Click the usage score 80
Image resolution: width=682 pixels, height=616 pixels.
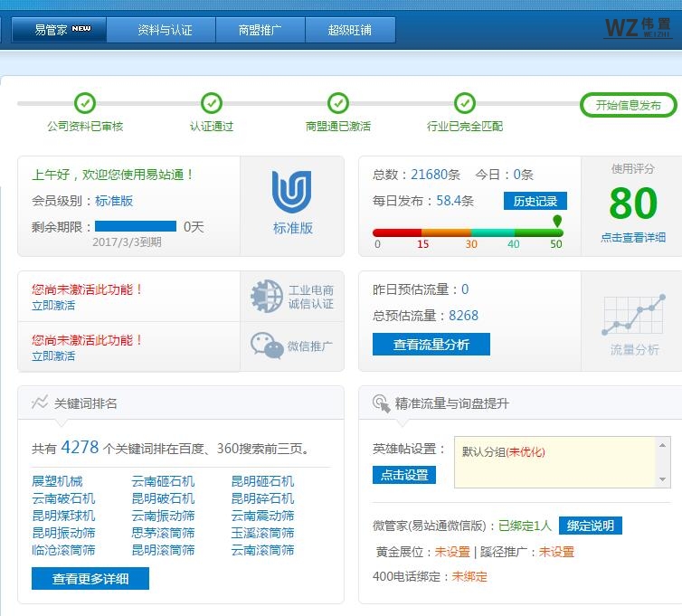click(633, 204)
